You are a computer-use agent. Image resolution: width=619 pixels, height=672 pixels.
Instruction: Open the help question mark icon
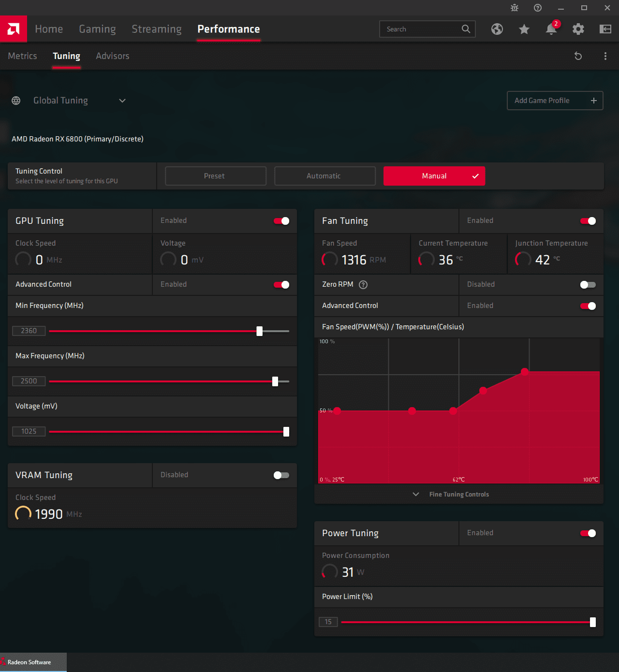coord(538,8)
